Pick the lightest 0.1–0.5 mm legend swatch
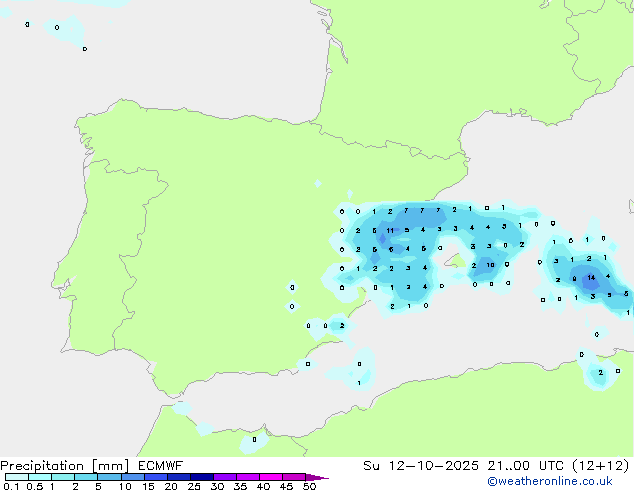Image resolution: width=634 pixels, height=490 pixels. (x=17, y=477)
